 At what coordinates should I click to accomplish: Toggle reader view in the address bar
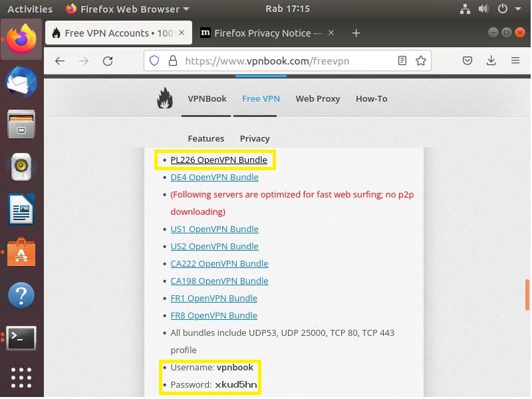coord(402,61)
